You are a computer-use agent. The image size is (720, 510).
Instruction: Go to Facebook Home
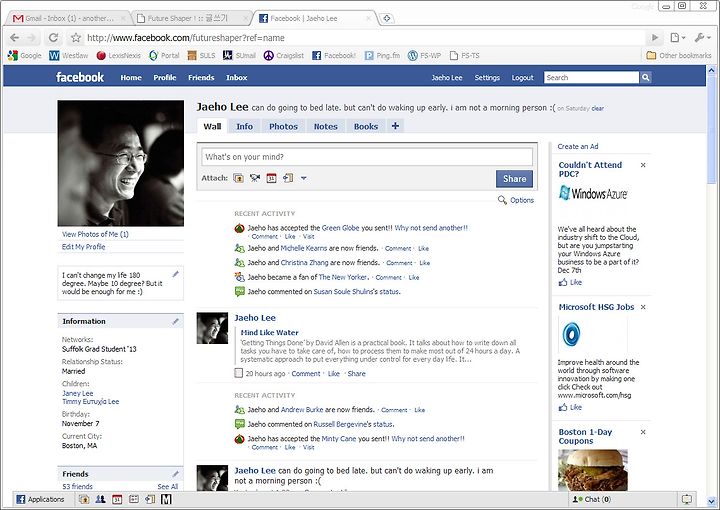click(131, 78)
